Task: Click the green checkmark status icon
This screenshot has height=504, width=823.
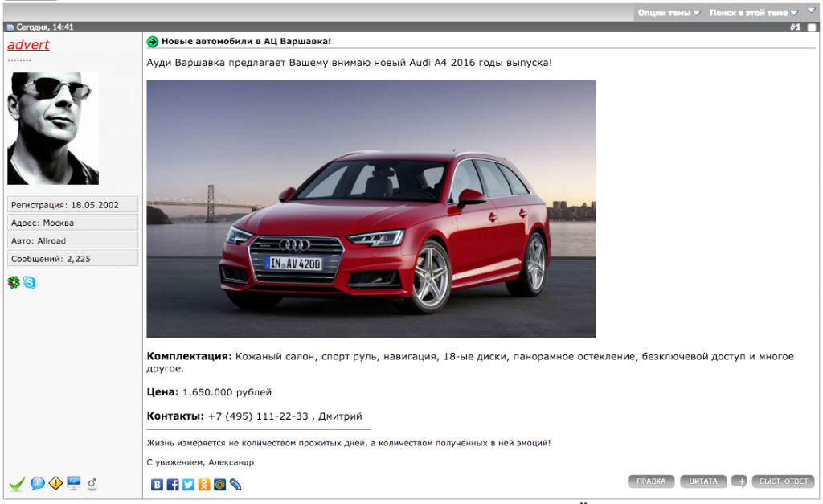Action: [17, 484]
